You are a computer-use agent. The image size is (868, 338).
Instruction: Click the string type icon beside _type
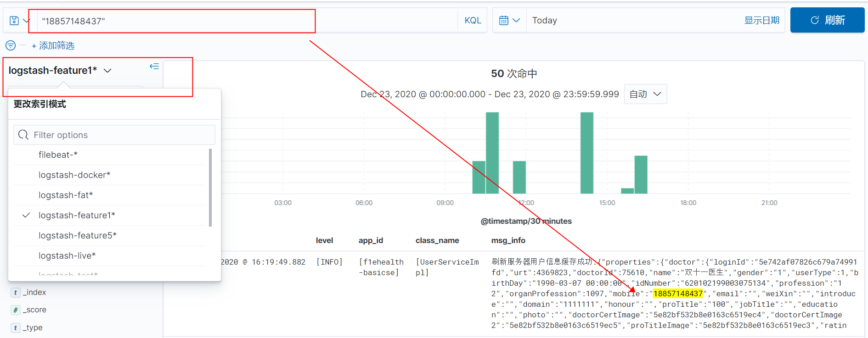[x=16, y=327]
